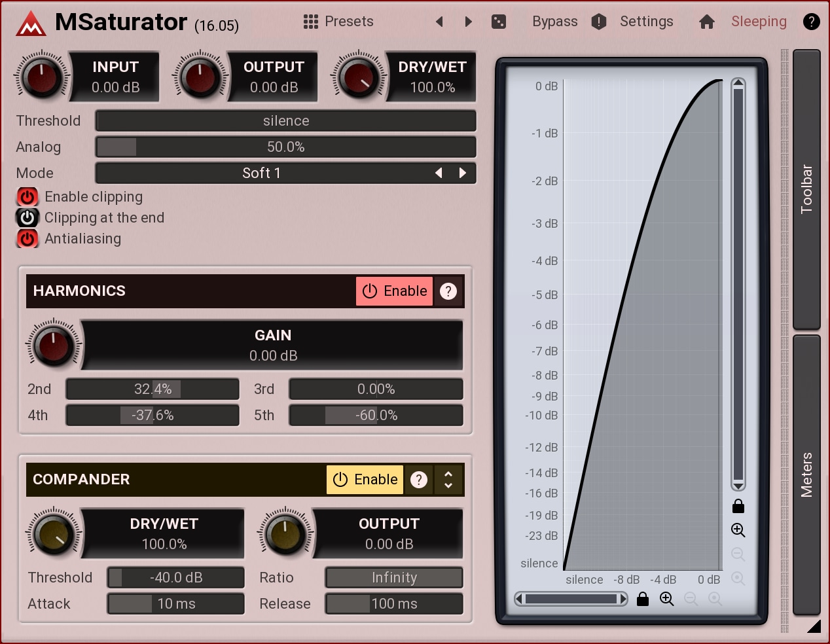Screen dimensions: 830x644
Task: Click the Attack 10 ms slider
Action: click(x=176, y=604)
